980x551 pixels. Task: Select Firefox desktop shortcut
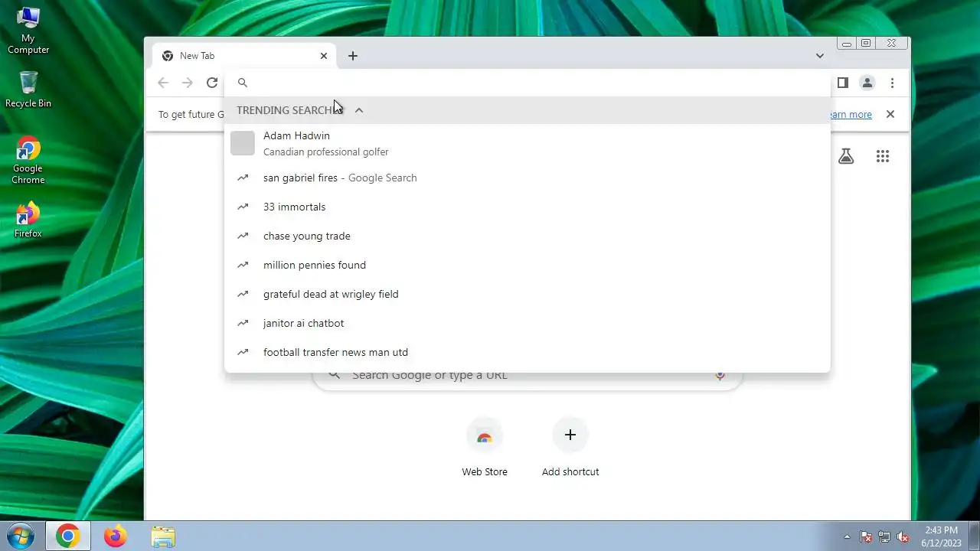pos(28,220)
